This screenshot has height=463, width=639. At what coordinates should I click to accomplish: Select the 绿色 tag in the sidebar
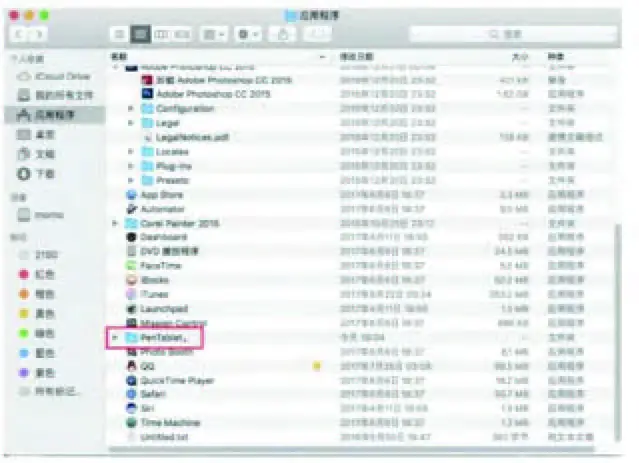(37, 333)
